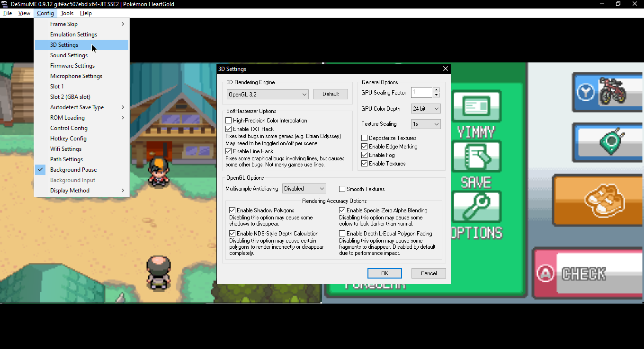Increase GPU Scaling Factor with up arrow
This screenshot has height=349, width=644.
pyautogui.click(x=437, y=90)
